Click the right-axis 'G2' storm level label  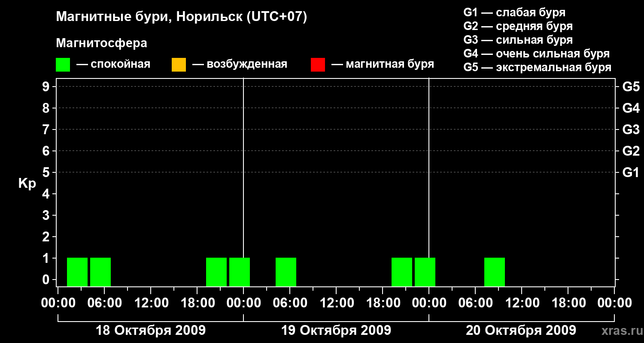[x=631, y=151]
